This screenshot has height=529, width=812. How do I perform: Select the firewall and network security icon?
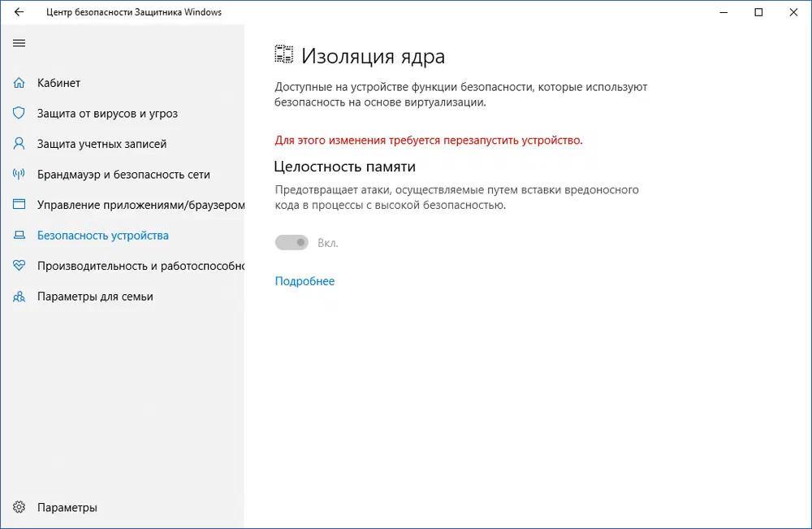(x=19, y=174)
